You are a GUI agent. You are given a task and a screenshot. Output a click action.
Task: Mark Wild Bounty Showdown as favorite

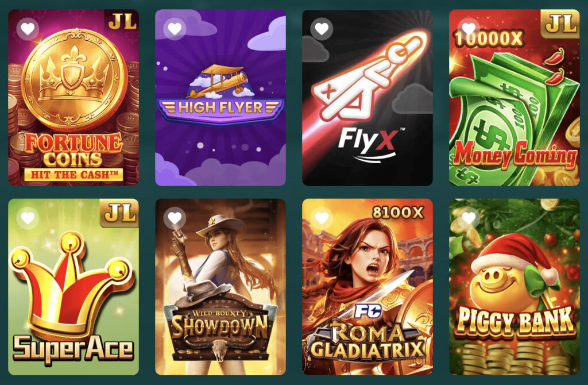[x=175, y=218]
